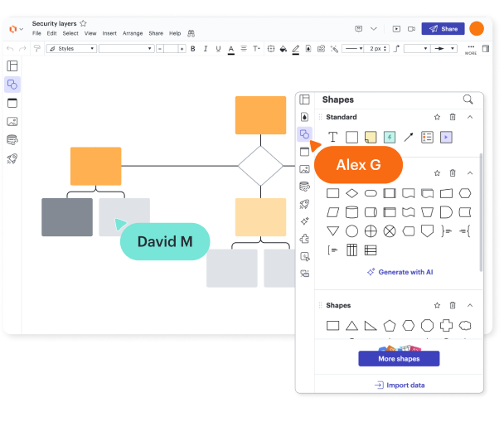This screenshot has height=422, width=504.
Task: Pick the yellow sticky note shape
Action: pyautogui.click(x=371, y=137)
